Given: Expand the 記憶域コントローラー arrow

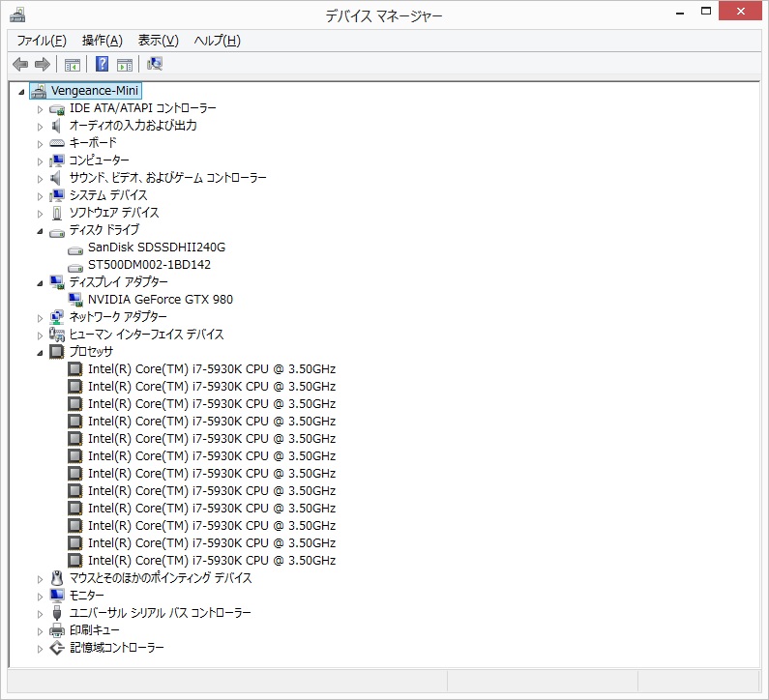Looking at the screenshot, I should (41, 649).
